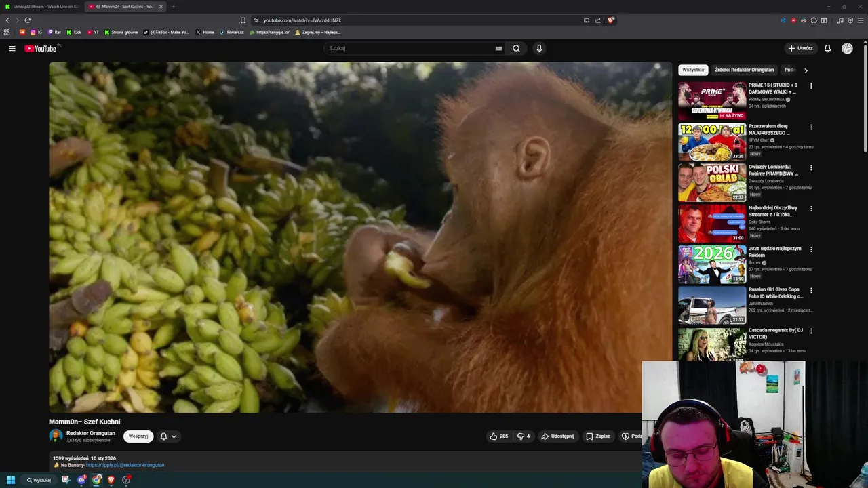Start voice search with microphone
Screen dimensions: 868x488
[539, 48]
